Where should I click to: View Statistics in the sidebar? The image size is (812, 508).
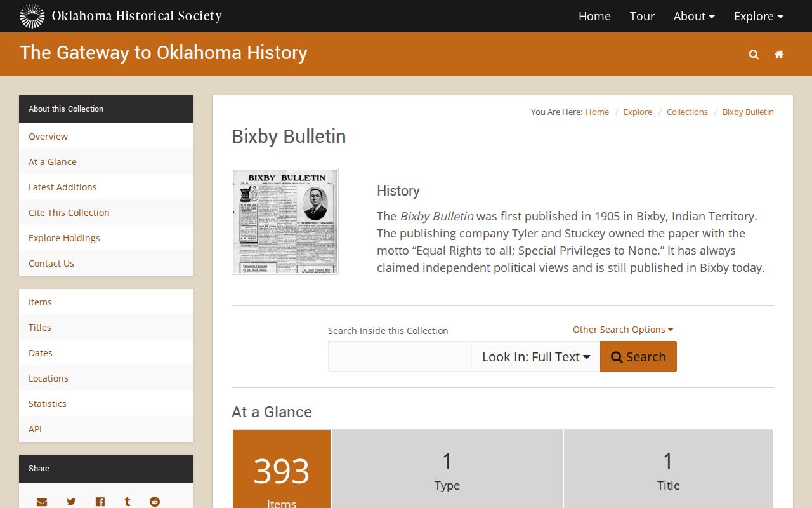click(x=106, y=404)
